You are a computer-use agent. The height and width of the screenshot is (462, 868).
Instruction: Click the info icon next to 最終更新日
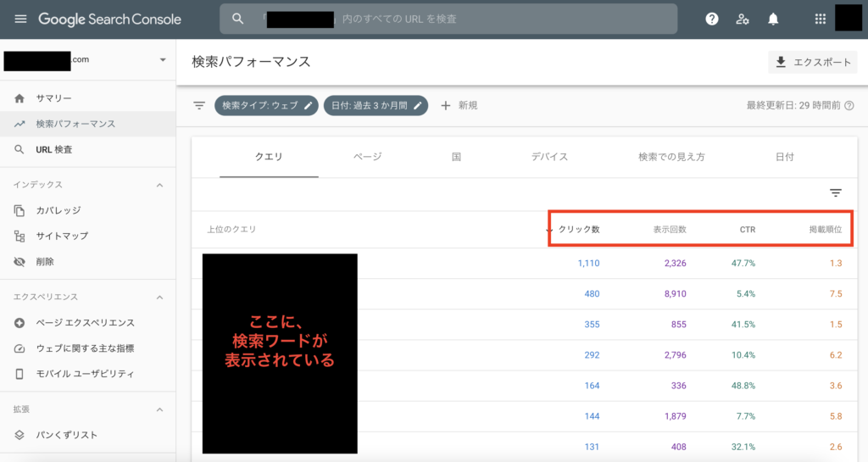(849, 105)
